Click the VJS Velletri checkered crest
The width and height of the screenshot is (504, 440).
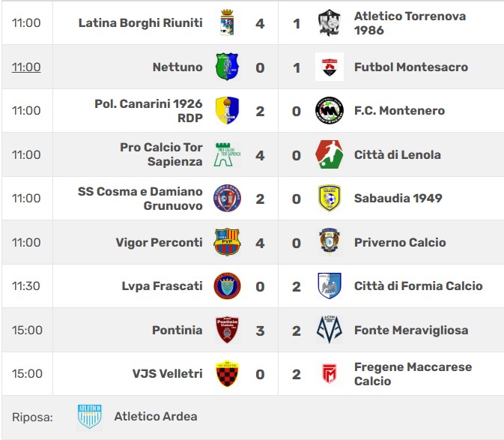coord(227,373)
